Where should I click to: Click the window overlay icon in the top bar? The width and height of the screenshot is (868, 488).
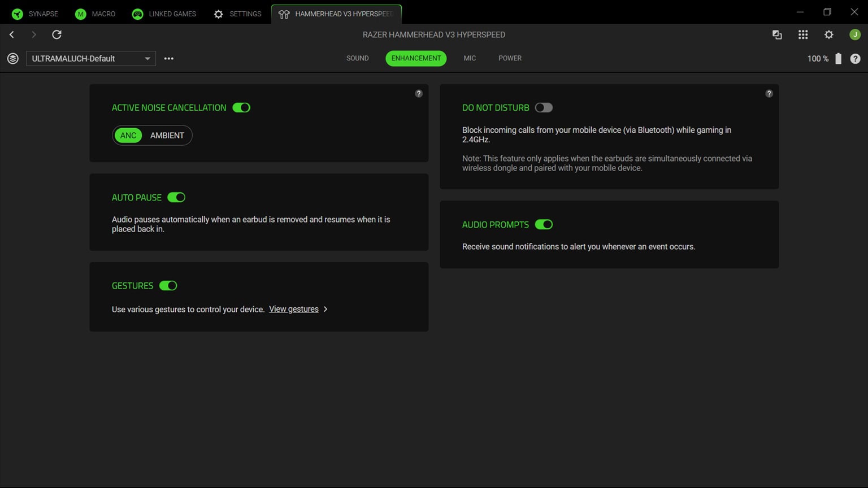(x=777, y=34)
